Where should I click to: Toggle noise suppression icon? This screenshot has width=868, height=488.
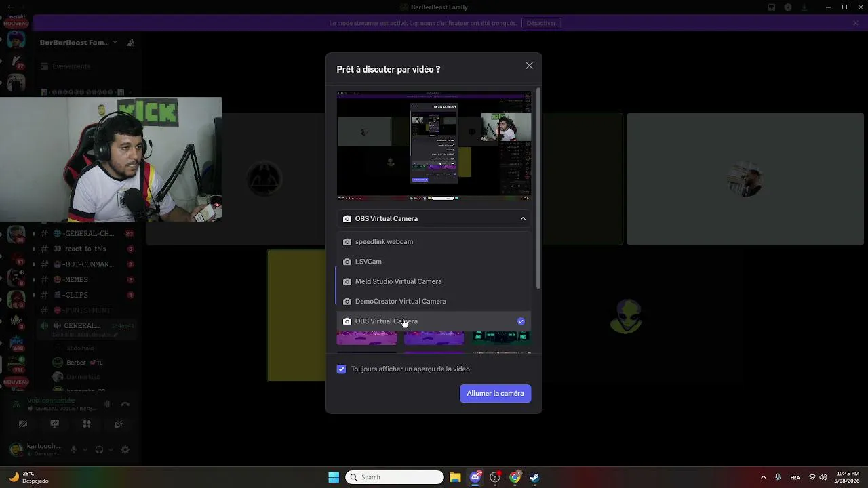[x=108, y=405]
